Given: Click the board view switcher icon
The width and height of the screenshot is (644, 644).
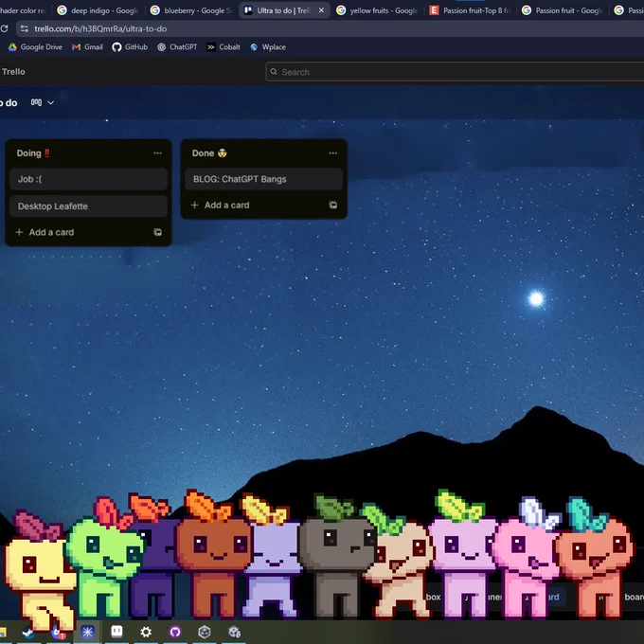Looking at the screenshot, I should [x=36, y=102].
